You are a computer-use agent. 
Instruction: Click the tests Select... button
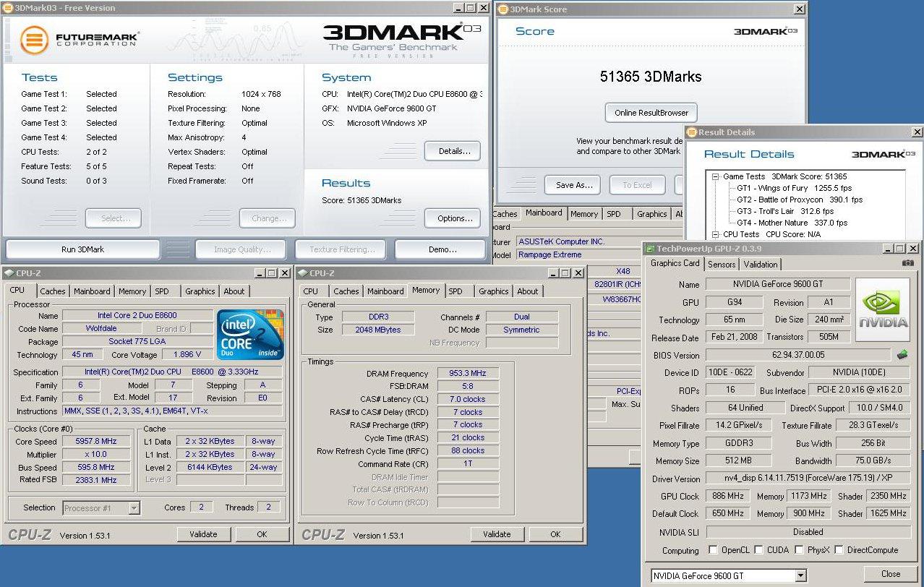(x=114, y=218)
